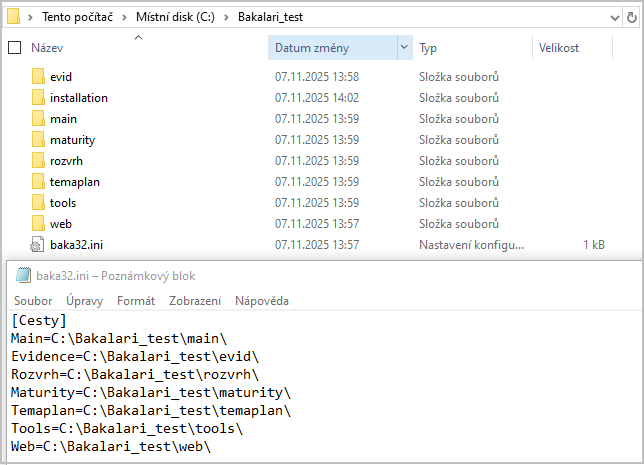Click the rozvrh folder icon
Screen dimensions: 644x465
(38, 161)
